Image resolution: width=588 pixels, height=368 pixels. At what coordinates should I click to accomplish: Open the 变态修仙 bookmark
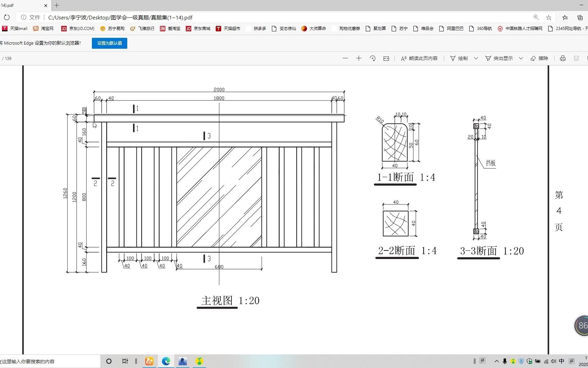click(284, 29)
